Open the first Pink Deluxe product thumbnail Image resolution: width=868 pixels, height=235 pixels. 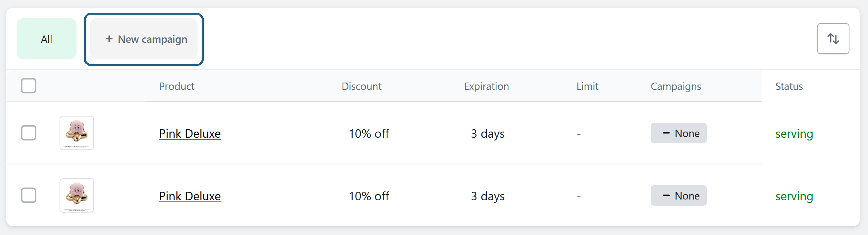[77, 133]
